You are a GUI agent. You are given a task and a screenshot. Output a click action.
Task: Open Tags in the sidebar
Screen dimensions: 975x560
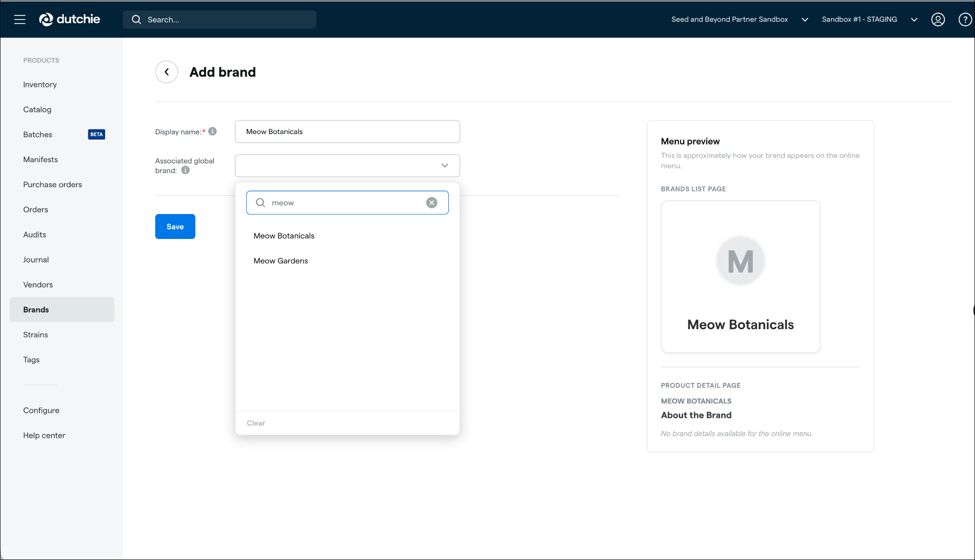62,359
